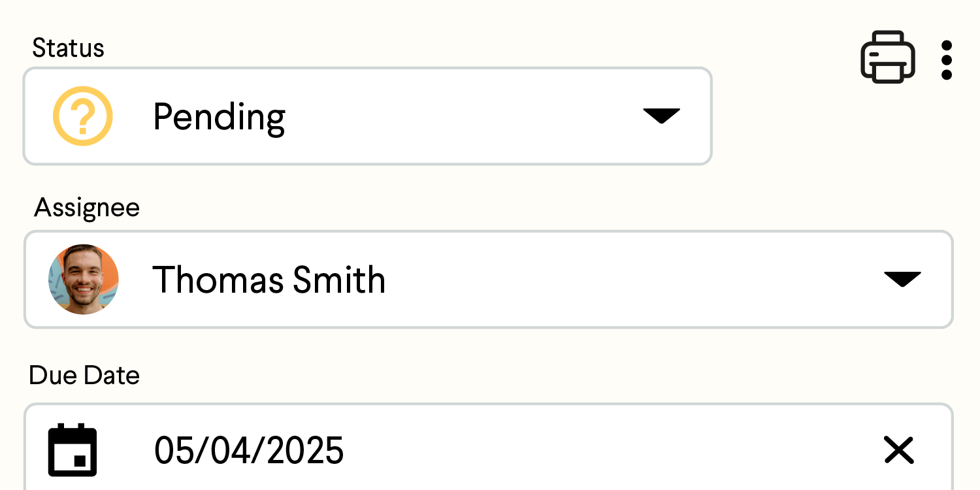The image size is (980, 490).
Task: Click the calendar icon in Due Date
Action: click(73, 450)
